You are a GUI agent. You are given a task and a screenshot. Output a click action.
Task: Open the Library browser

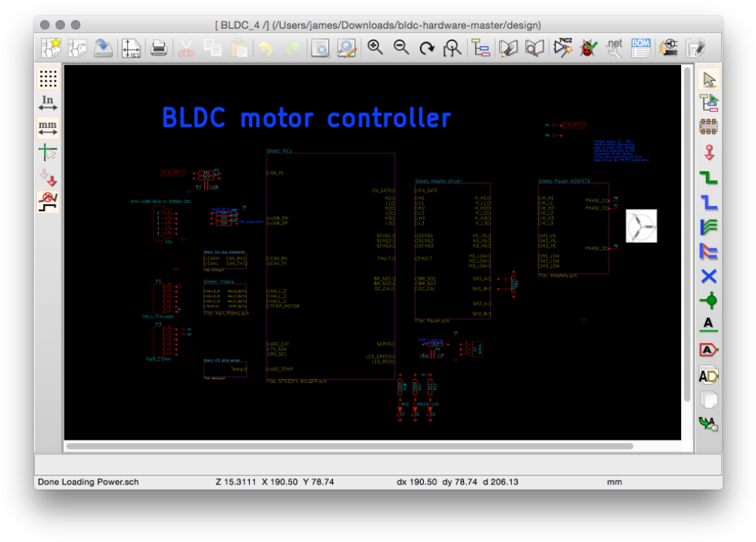click(x=534, y=48)
